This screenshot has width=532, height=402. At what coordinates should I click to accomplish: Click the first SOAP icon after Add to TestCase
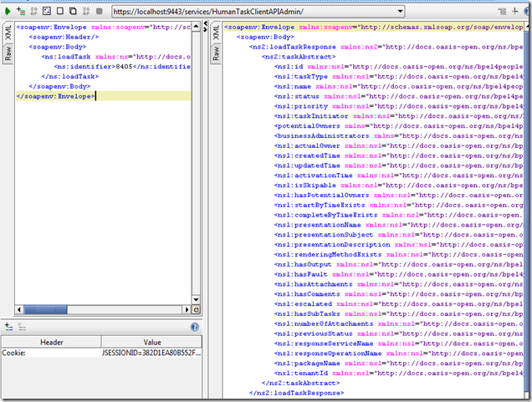point(33,12)
